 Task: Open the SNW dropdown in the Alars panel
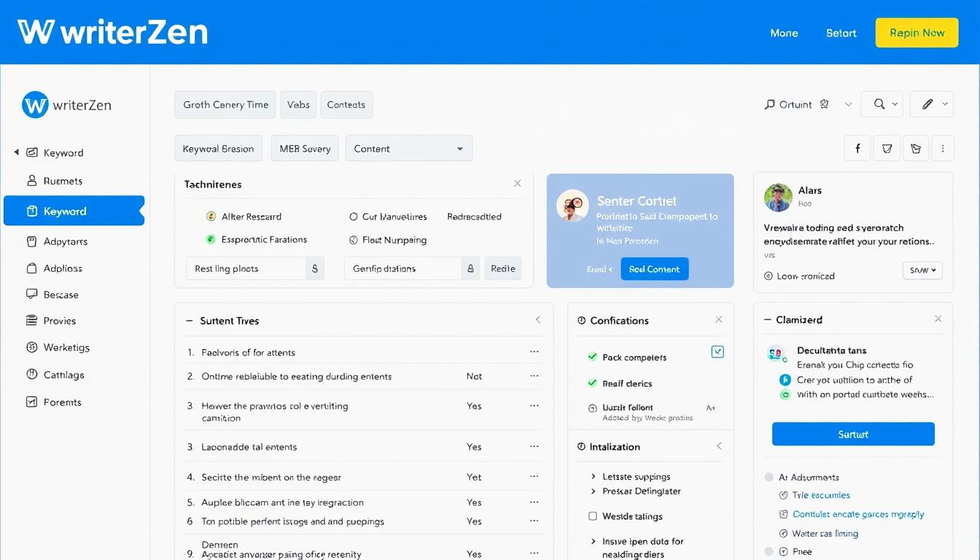click(922, 270)
